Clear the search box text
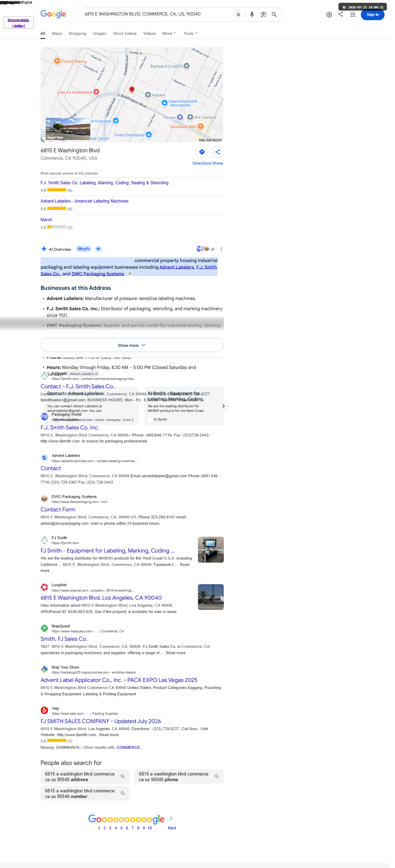 (x=238, y=14)
